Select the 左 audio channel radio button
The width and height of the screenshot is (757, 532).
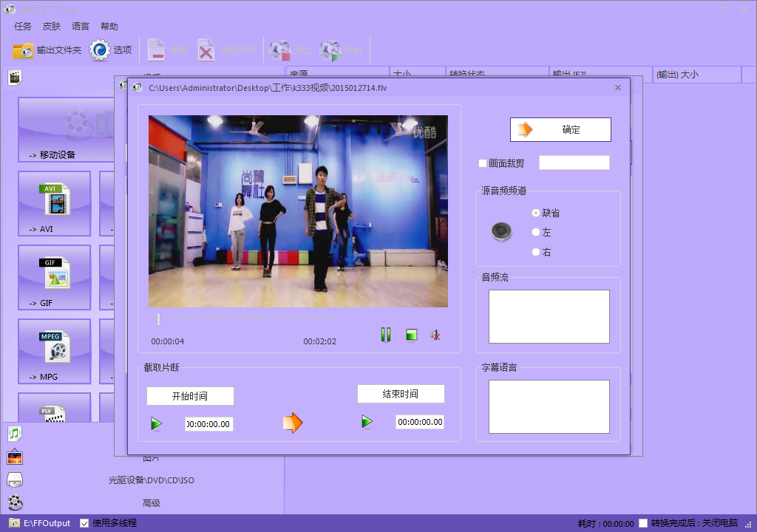coord(536,232)
